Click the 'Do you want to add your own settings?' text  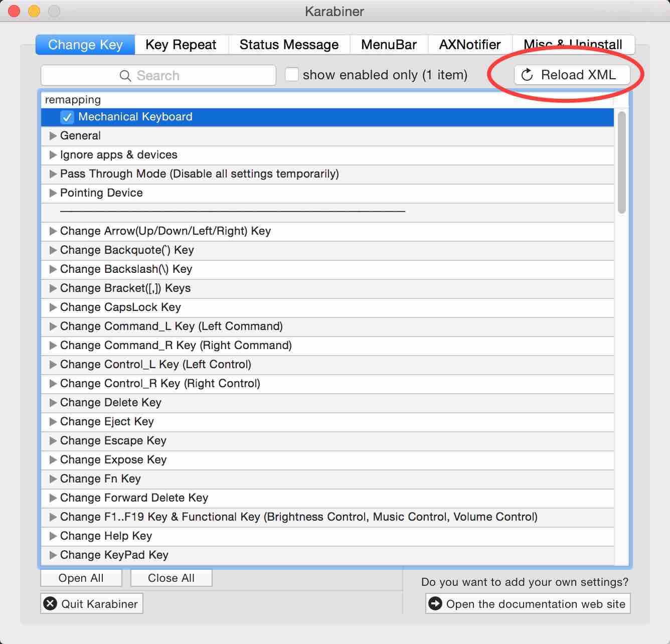coord(525,582)
